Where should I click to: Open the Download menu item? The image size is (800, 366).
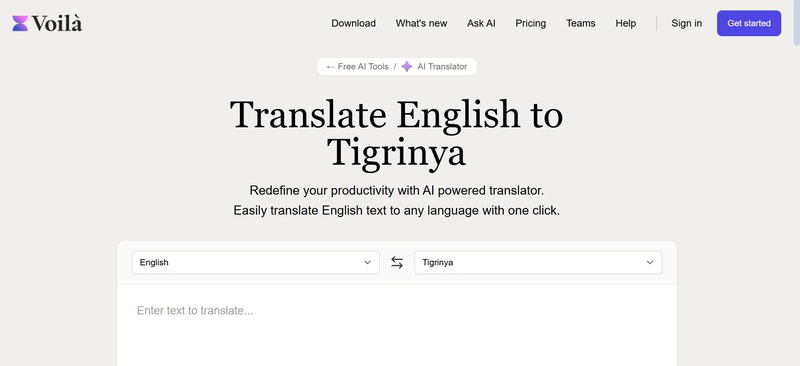[x=354, y=23]
